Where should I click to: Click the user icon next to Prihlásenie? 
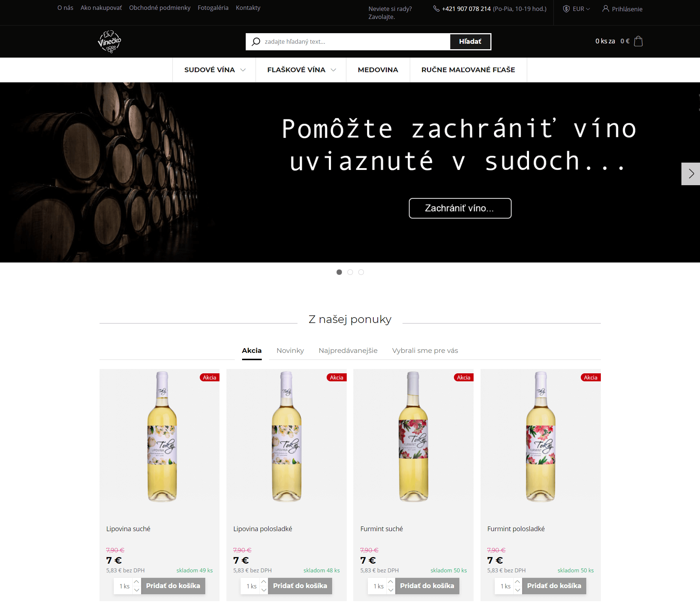coord(606,8)
